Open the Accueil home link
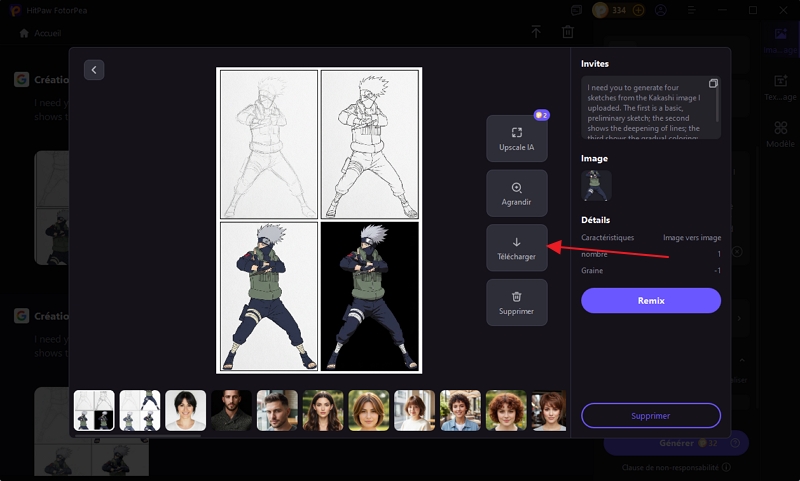The height and width of the screenshot is (481, 800). click(x=40, y=33)
